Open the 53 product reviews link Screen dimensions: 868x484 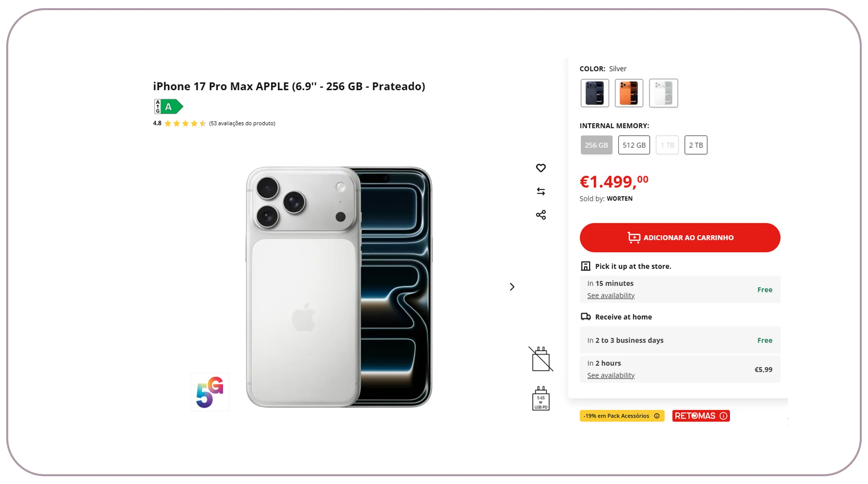tap(242, 123)
